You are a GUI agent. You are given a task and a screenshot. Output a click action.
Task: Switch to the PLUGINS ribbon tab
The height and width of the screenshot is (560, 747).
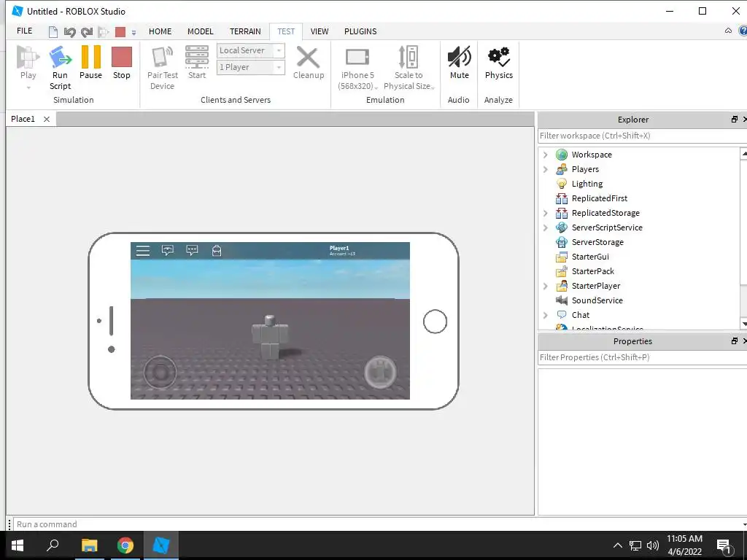(x=360, y=31)
